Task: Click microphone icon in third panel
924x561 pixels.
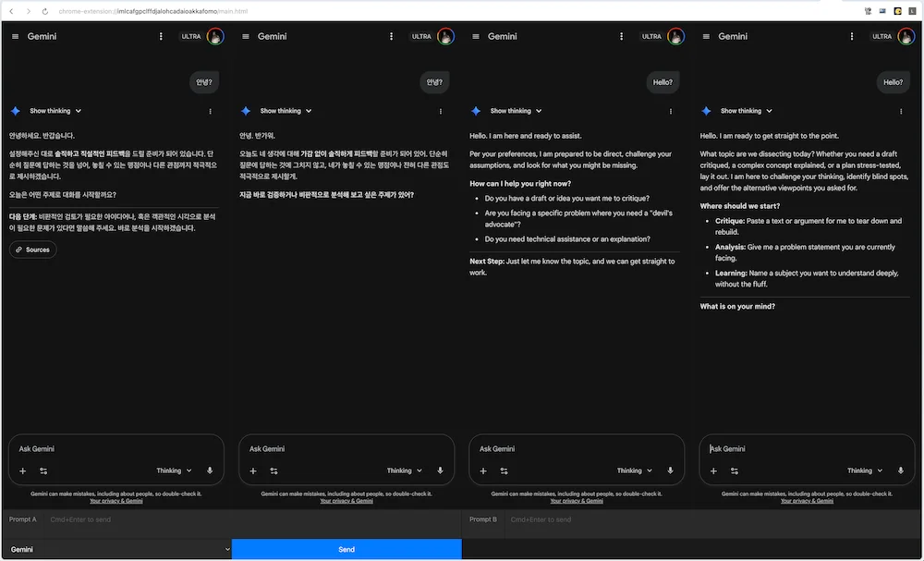Action: (670, 470)
